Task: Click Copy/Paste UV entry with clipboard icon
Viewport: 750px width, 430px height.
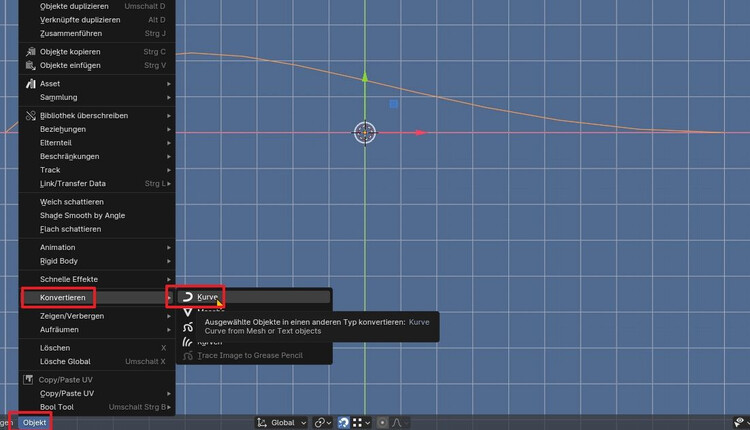Action: 97,380
